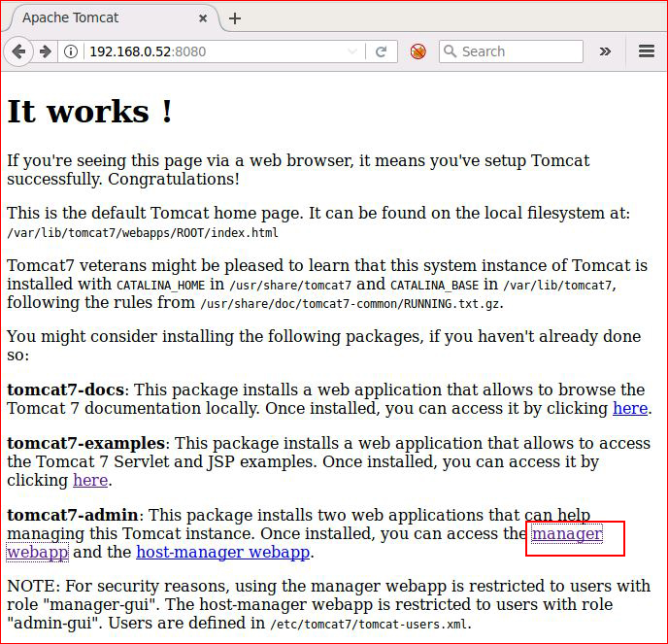Expand the address bar history dropdown arrow
The height and width of the screenshot is (644, 668).
(352, 51)
